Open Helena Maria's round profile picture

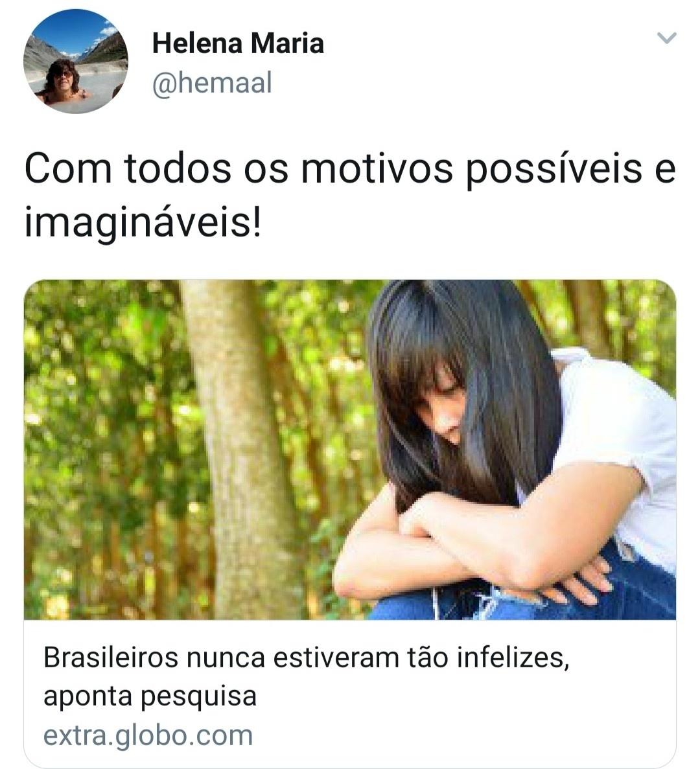pos(76,62)
